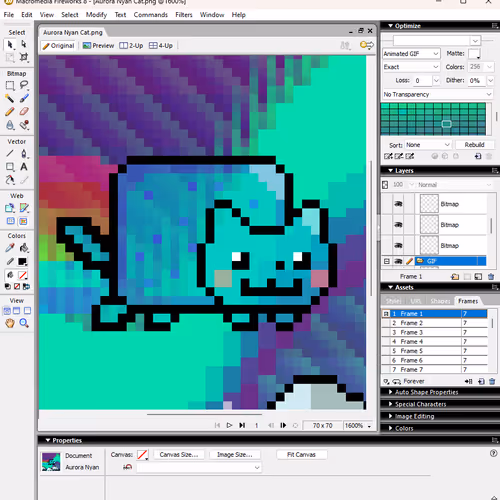Select the Pointer tool
Screen dimensions: 500x500
[10, 44]
